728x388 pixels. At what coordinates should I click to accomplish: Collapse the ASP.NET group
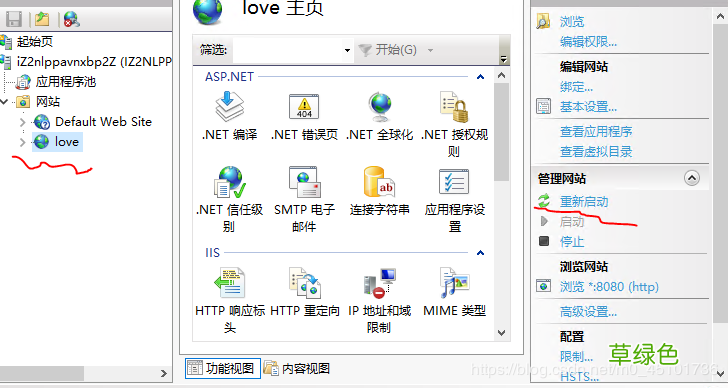481,77
